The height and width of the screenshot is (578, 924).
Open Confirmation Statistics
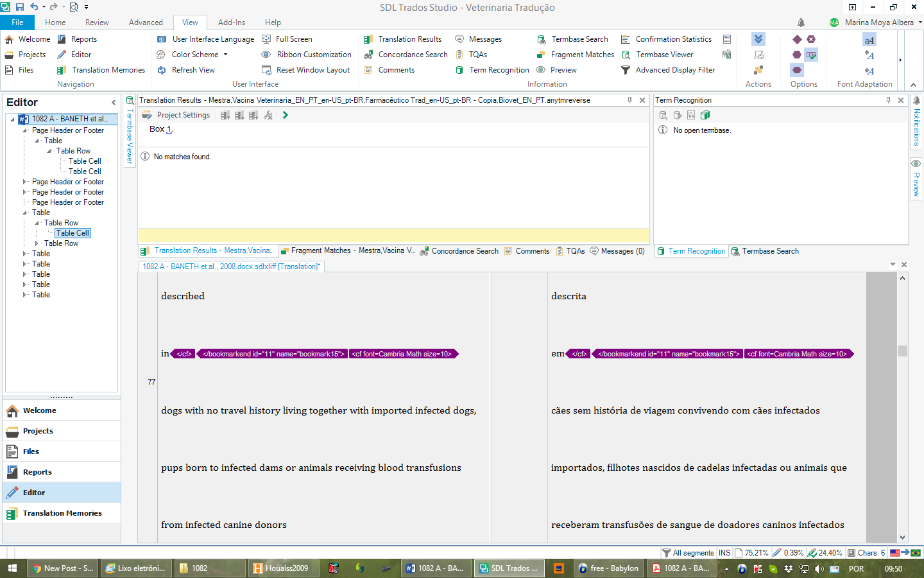click(x=673, y=39)
